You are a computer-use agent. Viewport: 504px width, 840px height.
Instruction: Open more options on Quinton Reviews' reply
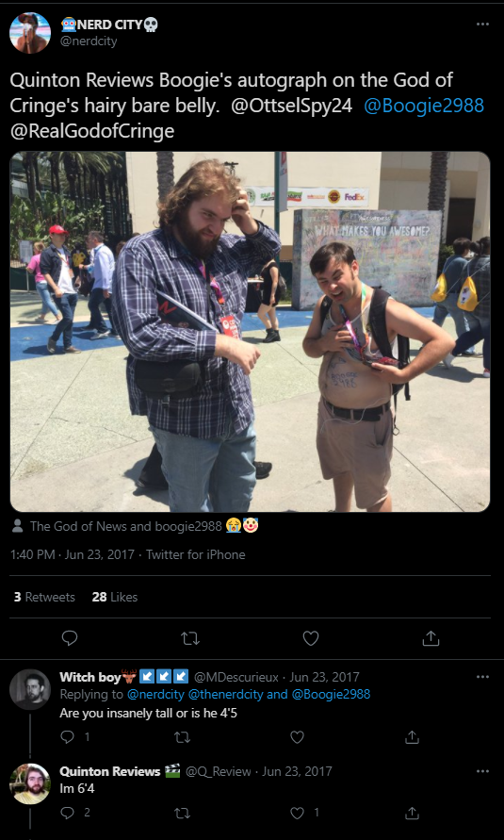(x=482, y=771)
